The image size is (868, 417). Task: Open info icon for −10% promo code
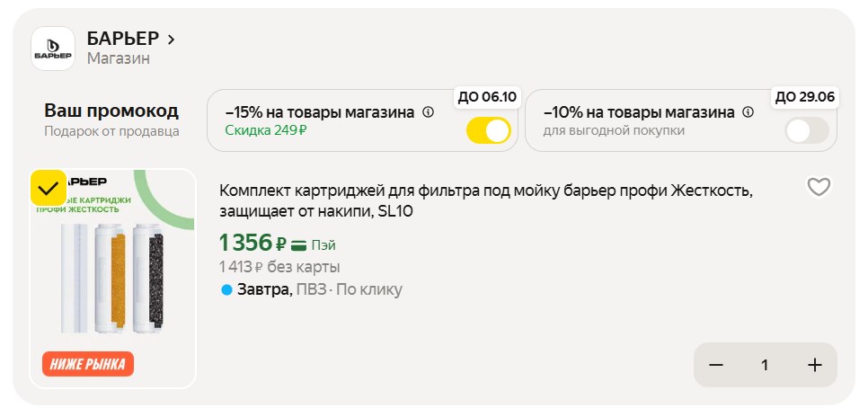746,113
